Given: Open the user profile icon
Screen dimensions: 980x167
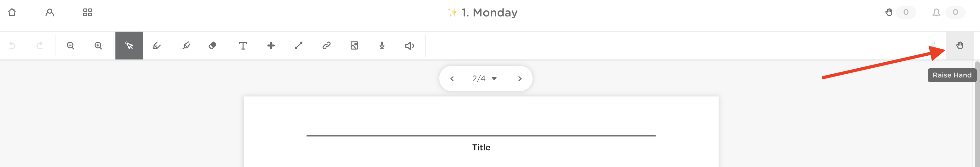Looking at the screenshot, I should (50, 12).
